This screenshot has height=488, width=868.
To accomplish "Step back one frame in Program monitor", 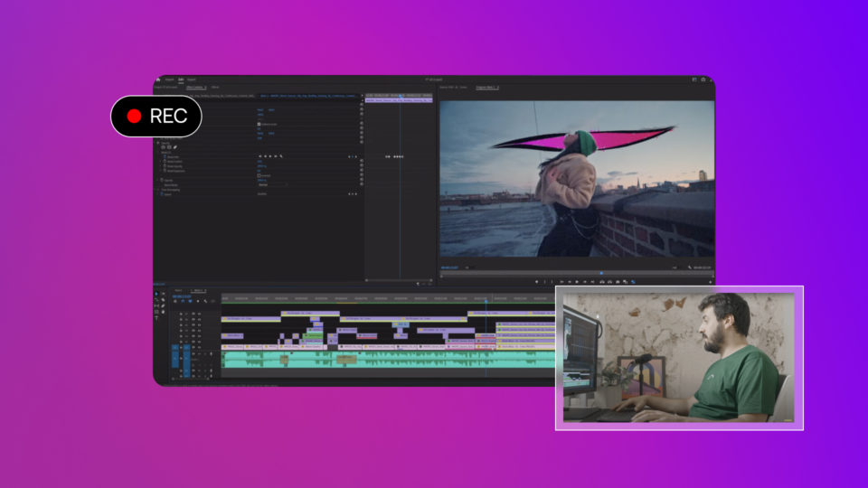I will (x=570, y=282).
